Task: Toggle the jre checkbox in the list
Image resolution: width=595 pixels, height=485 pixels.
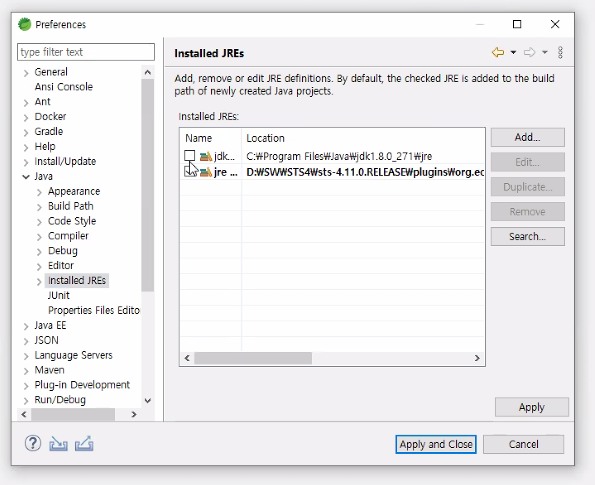Action: click(x=189, y=172)
